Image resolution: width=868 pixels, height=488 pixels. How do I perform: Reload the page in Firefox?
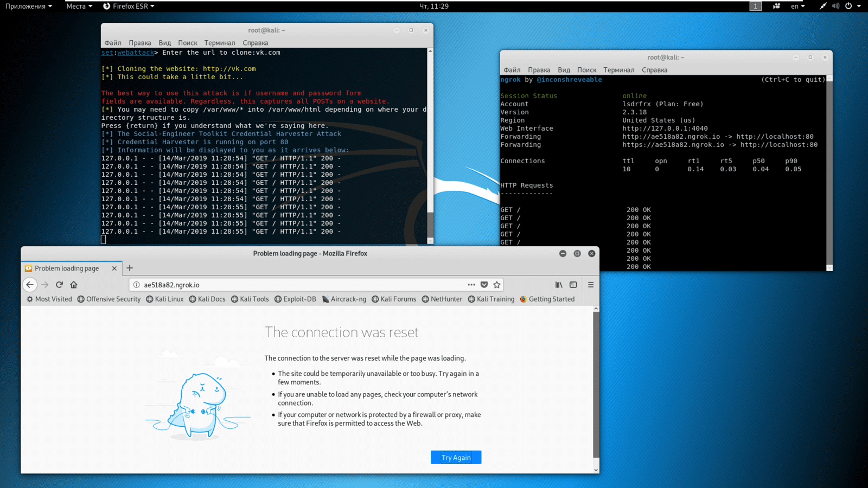pyautogui.click(x=59, y=285)
